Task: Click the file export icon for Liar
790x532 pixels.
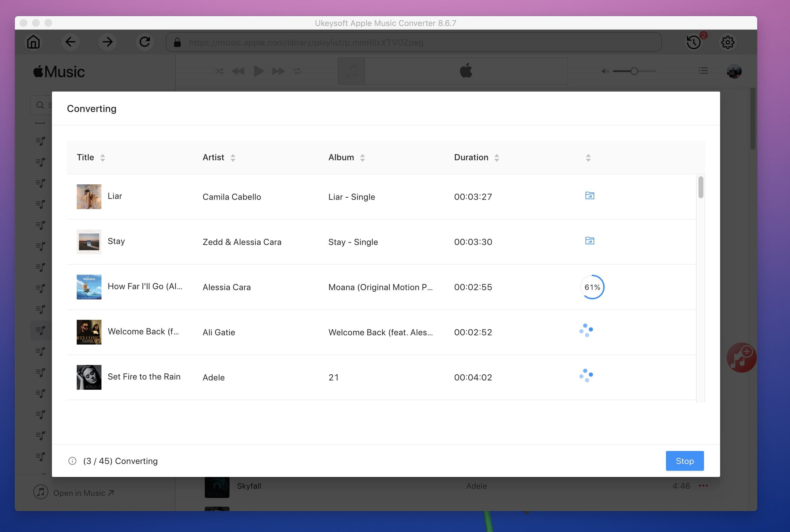Action: point(589,195)
